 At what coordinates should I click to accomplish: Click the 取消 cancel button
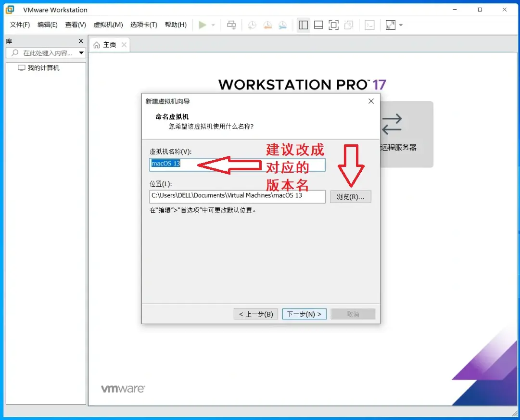pyautogui.click(x=353, y=314)
